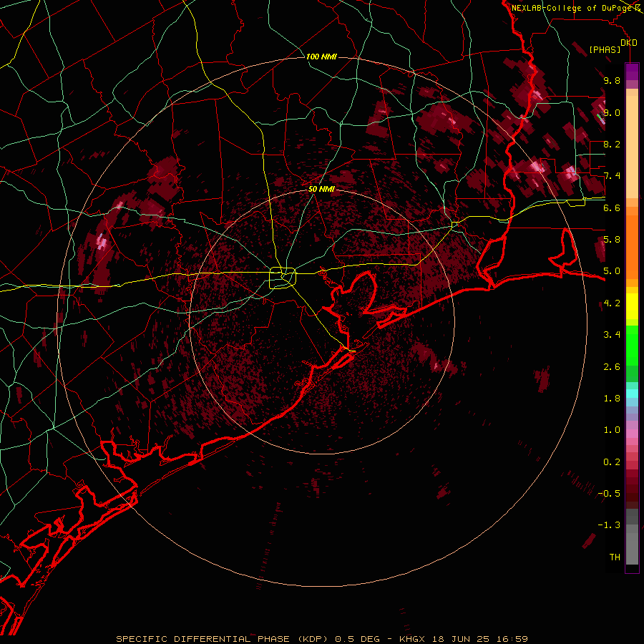Click the cyan segment of the color bar
644x644 pixels.
pyautogui.click(x=632, y=393)
